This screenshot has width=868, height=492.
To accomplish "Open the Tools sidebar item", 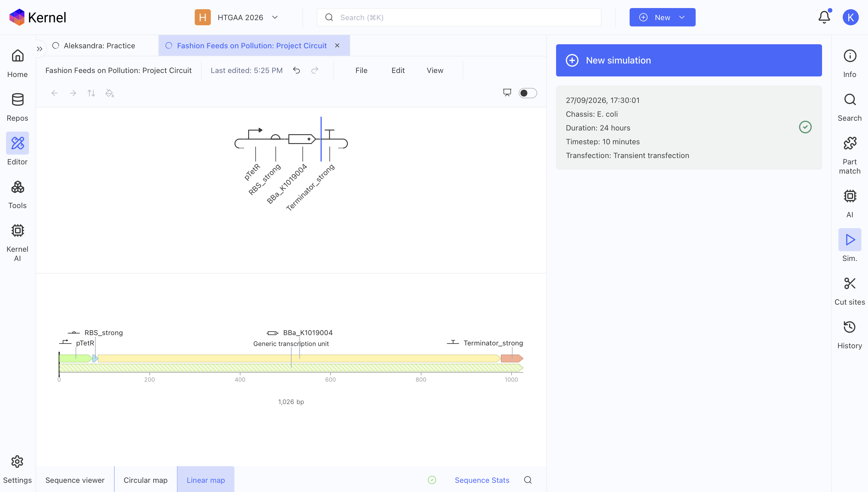I will coord(18,194).
